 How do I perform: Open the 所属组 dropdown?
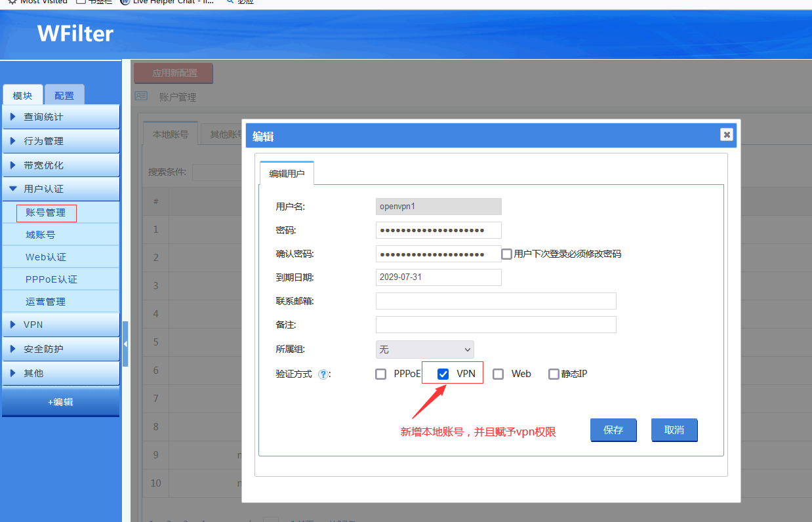click(424, 350)
